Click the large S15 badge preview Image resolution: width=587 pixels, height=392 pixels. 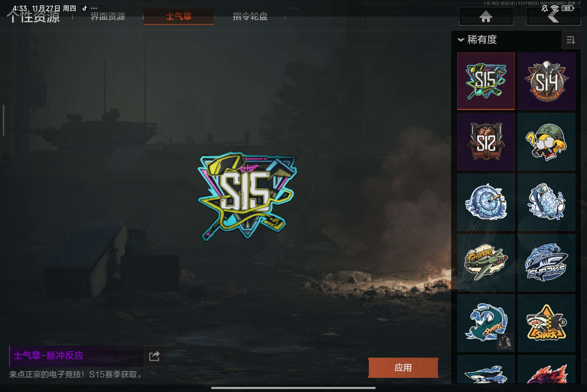(x=247, y=196)
